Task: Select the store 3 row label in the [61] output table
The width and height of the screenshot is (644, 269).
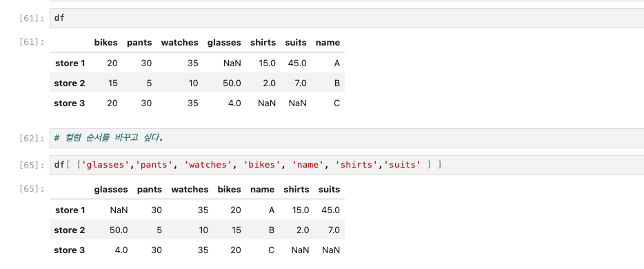Action: point(70,103)
